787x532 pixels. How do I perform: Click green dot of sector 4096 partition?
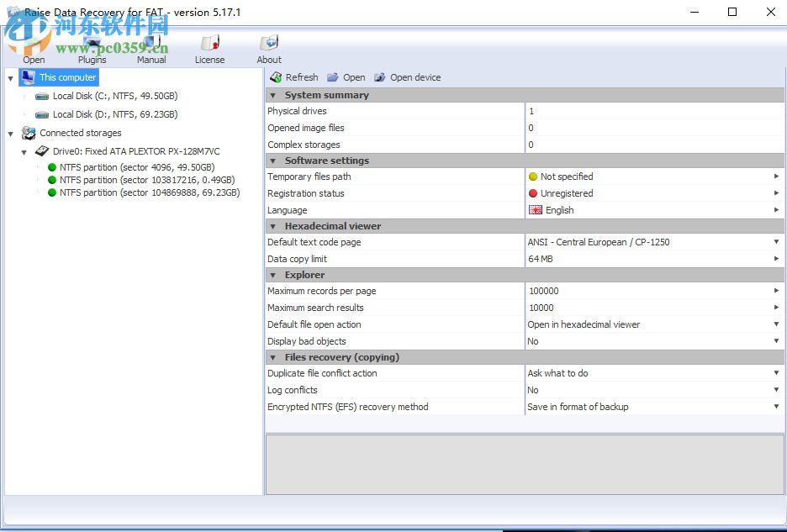click(52, 167)
